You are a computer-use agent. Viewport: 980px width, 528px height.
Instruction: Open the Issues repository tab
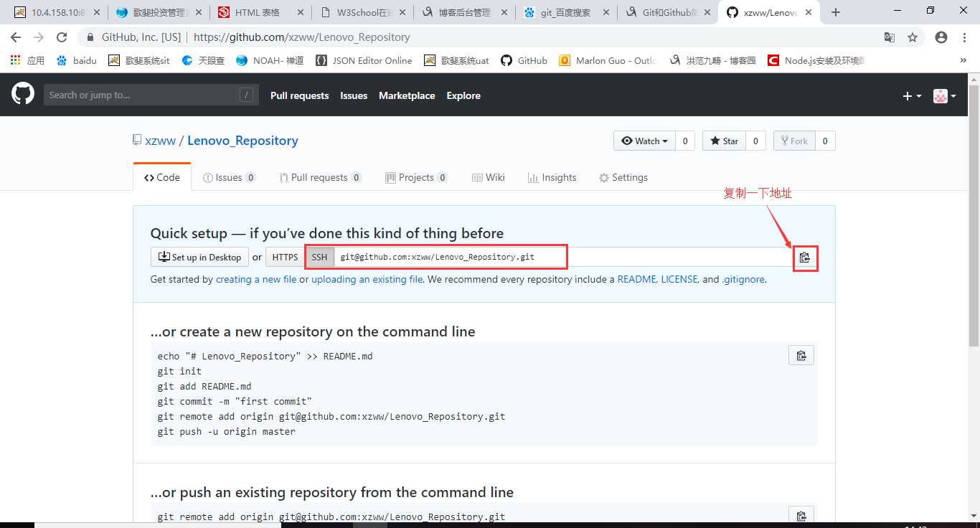(x=229, y=177)
